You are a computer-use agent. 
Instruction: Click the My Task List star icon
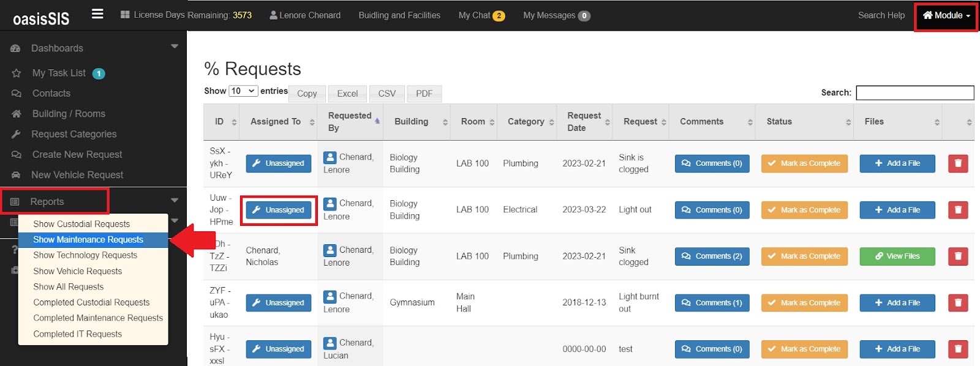tap(17, 73)
